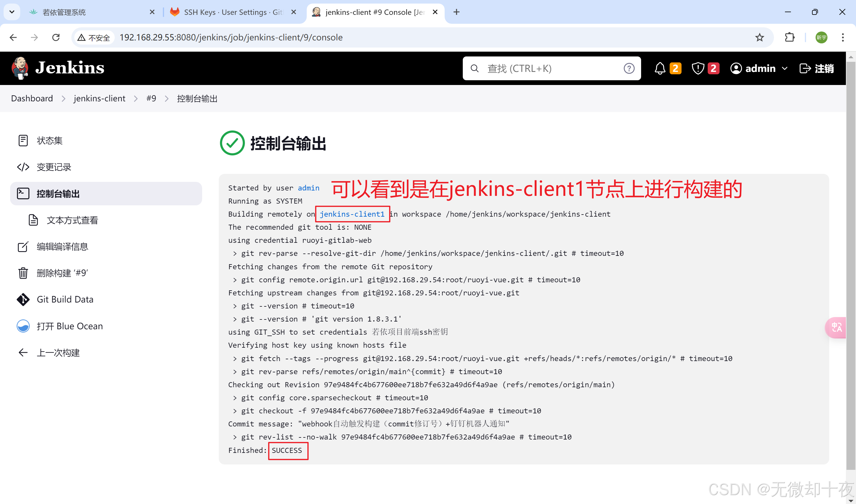Viewport: 856px width, 504px height.
Task: Expand the Dashboard breadcrumb chevron
Action: pyautogui.click(x=64, y=99)
